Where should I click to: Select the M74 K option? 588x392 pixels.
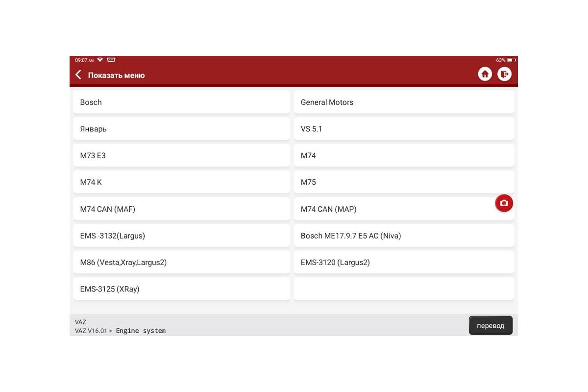point(182,182)
